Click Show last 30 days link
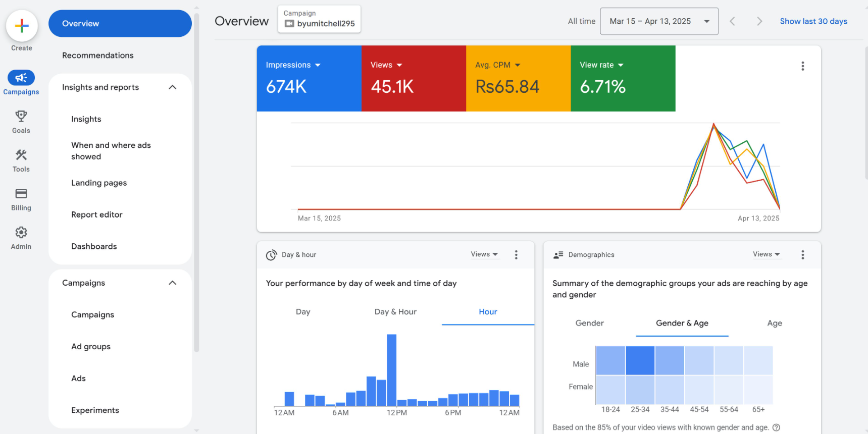This screenshot has width=868, height=434. click(813, 21)
